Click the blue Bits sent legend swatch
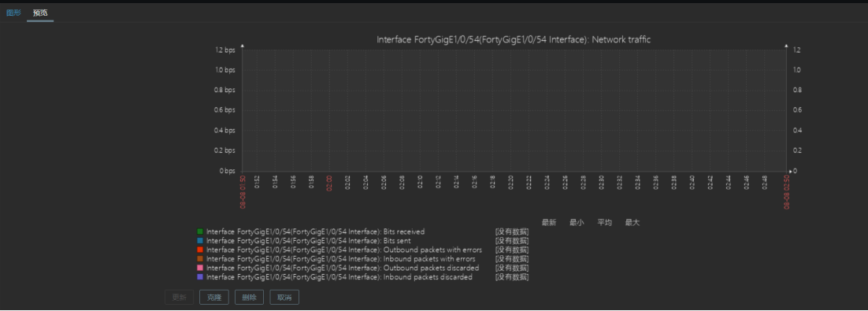Screen dimensions: 868x311 (x=200, y=241)
